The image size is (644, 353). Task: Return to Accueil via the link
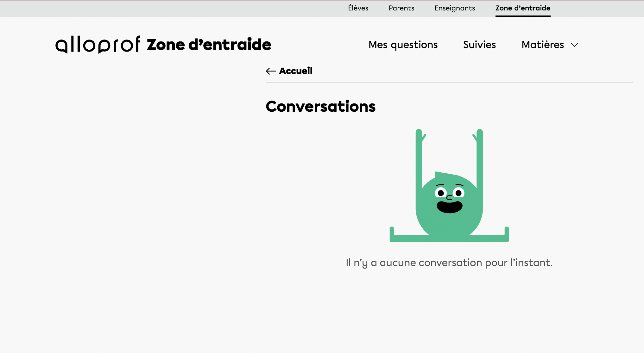(x=295, y=71)
